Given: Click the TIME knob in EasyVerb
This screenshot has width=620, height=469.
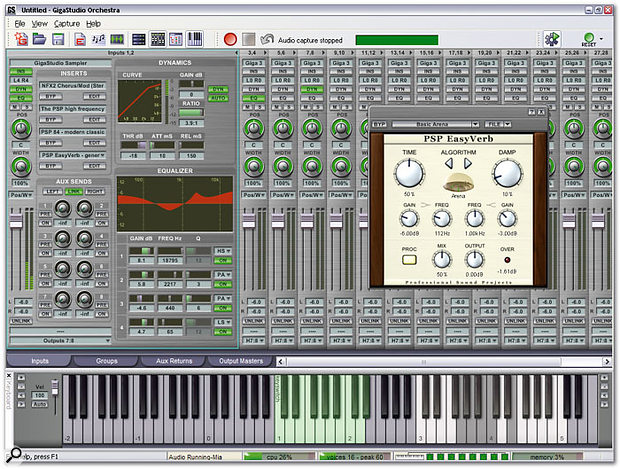Looking at the screenshot, I should coord(409,173).
